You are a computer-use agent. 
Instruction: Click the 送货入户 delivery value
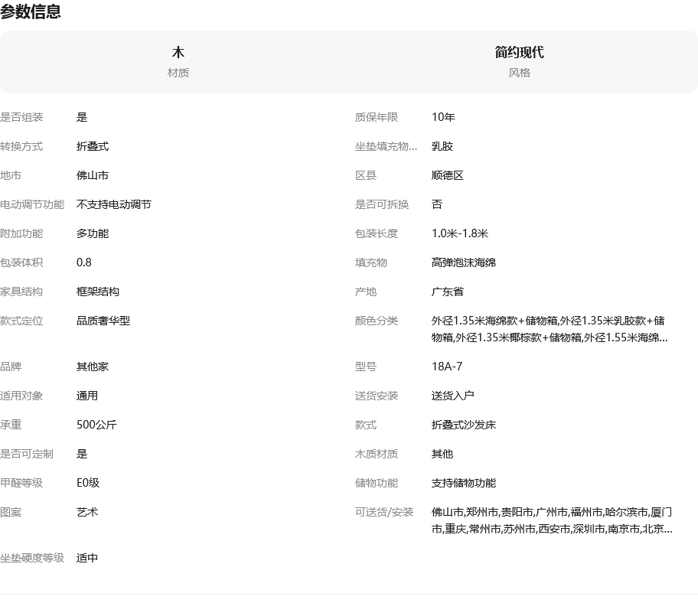tap(452, 396)
